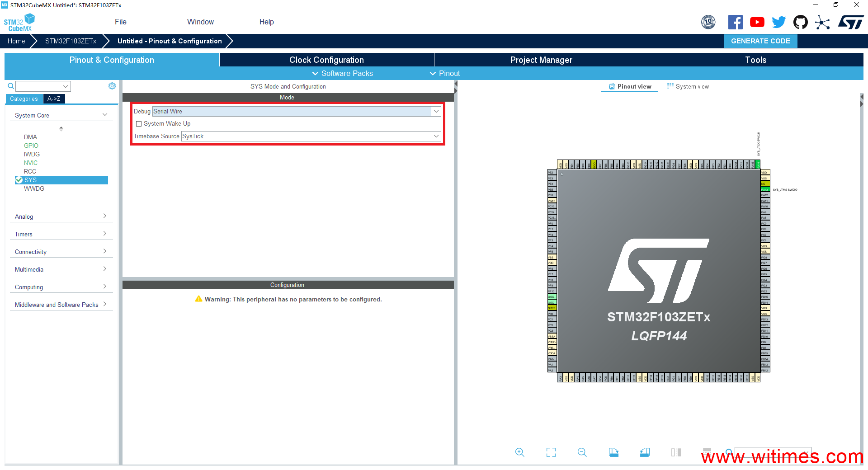Expand the Connectivity category
Screen dimensions: 868x470
(61, 252)
